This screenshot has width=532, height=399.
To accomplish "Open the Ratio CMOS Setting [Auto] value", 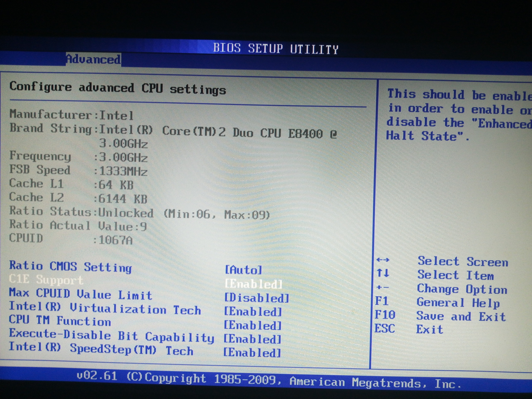I will (243, 270).
